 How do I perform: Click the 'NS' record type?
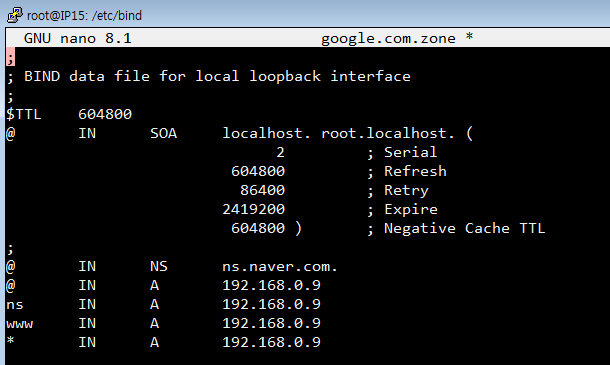[159, 267]
